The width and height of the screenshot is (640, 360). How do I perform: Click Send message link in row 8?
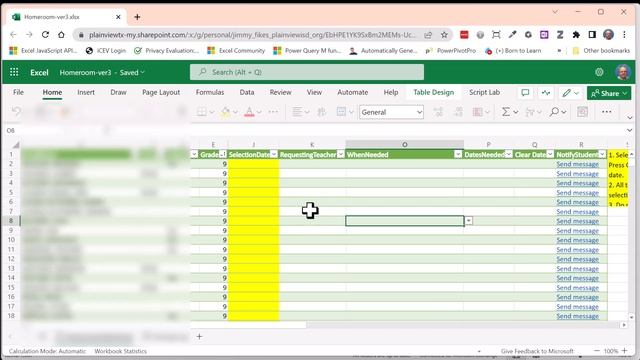(577, 221)
